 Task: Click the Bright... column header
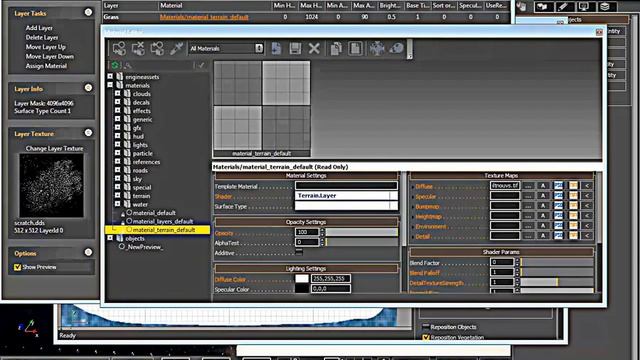[391, 6]
